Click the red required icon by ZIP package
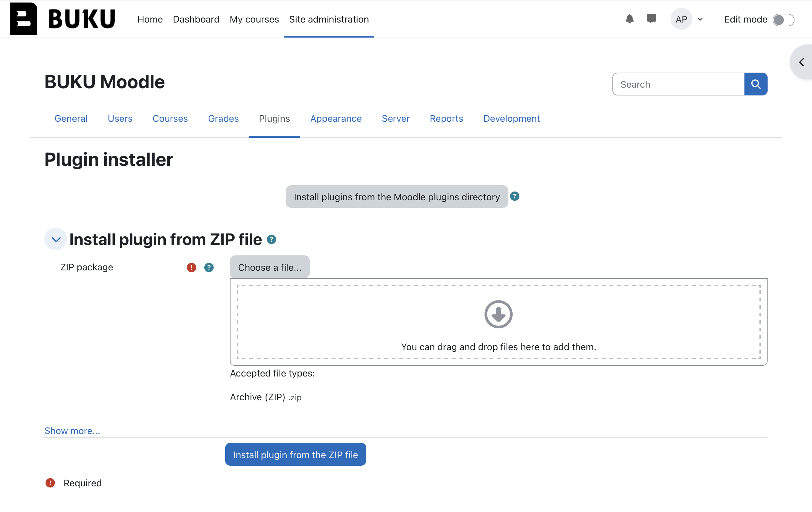Viewport: 812px width, 512px height. [191, 268]
